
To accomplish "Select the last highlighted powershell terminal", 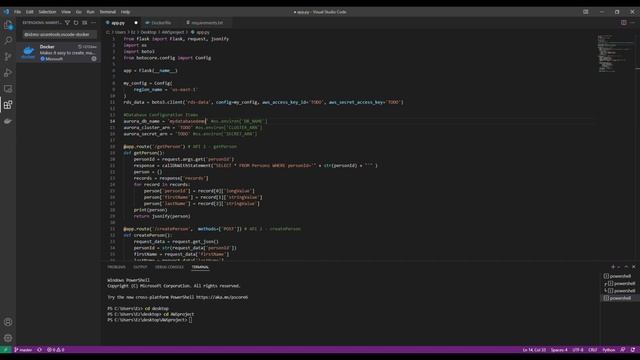I will pyautogui.click(x=620, y=298).
